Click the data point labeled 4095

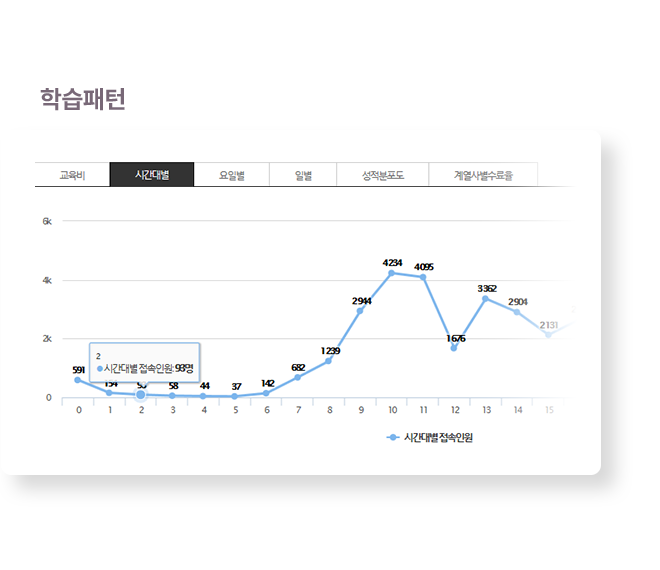click(423, 277)
